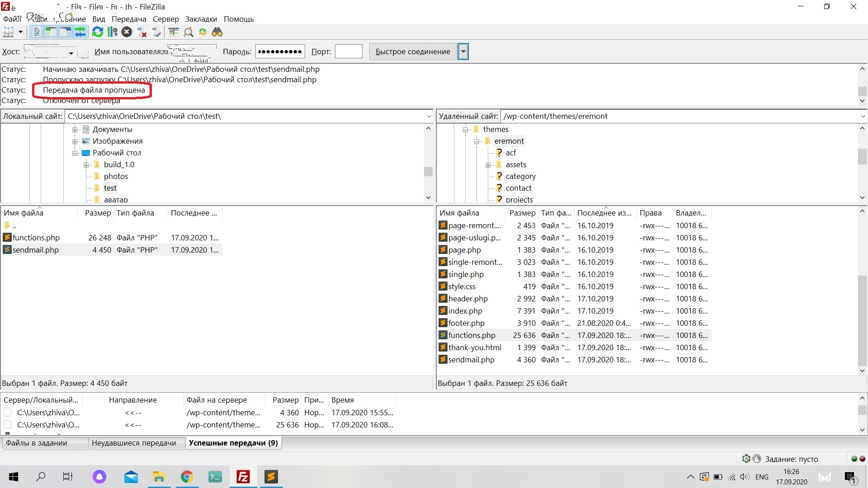
Task: Collapse the themes remote tree node
Action: 465,130
